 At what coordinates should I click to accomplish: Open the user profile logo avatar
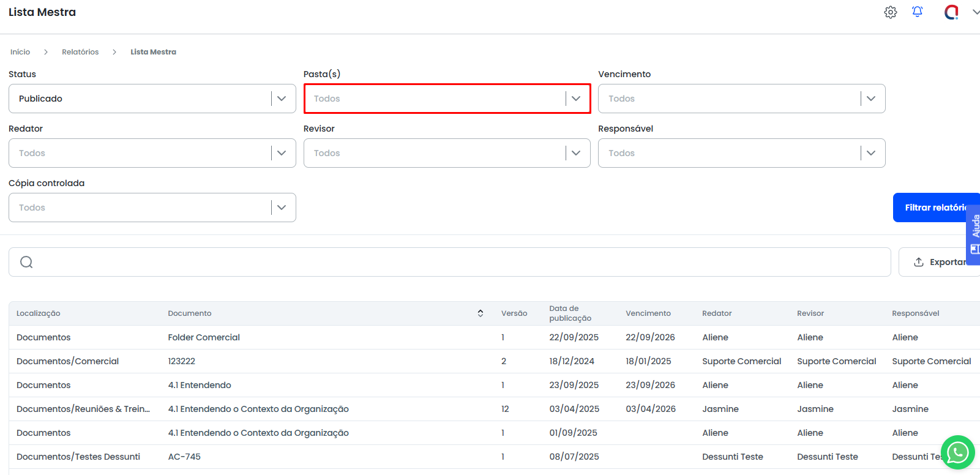[x=951, y=12]
